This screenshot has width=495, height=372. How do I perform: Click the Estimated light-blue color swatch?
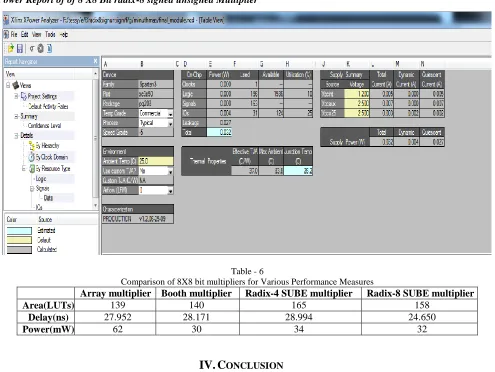pos(19,231)
